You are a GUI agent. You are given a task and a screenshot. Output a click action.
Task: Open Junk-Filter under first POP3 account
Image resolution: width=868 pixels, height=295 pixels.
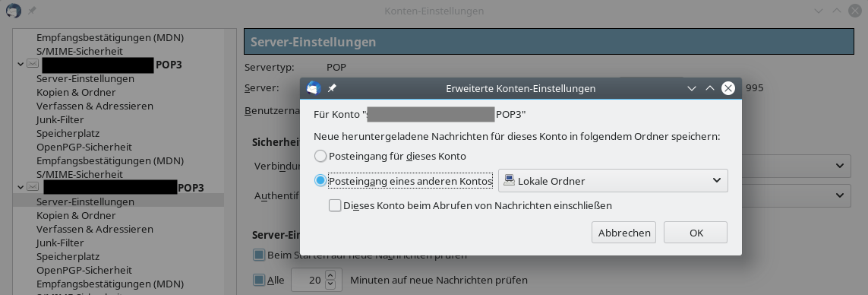(60, 120)
